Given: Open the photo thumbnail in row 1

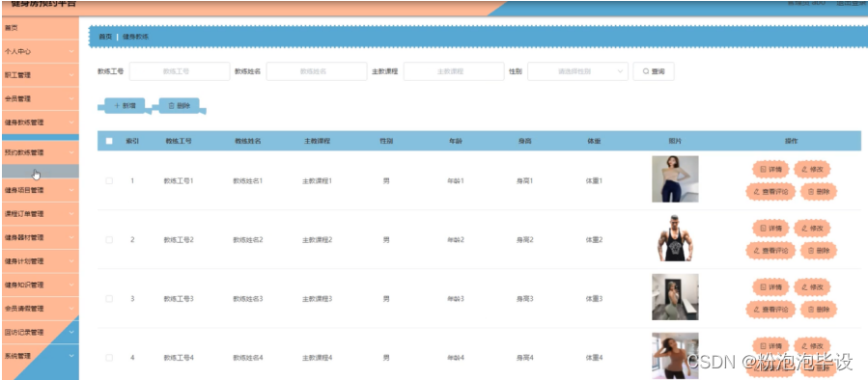Looking at the screenshot, I should click(x=675, y=179).
